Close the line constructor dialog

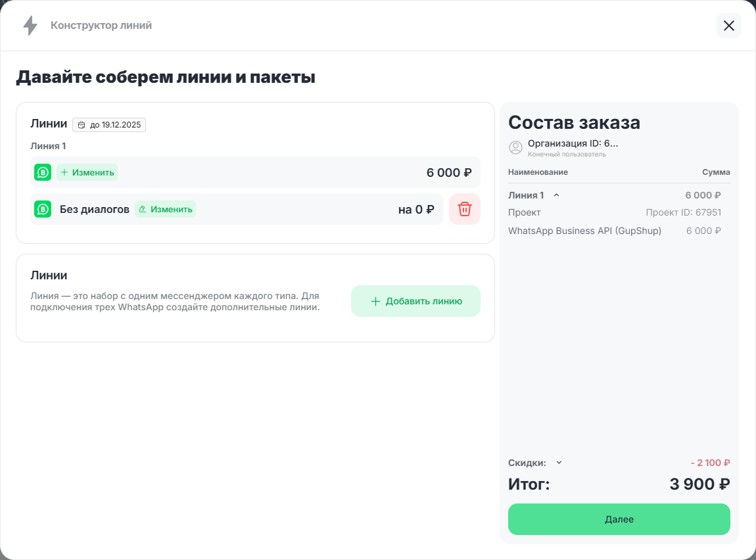coord(728,26)
